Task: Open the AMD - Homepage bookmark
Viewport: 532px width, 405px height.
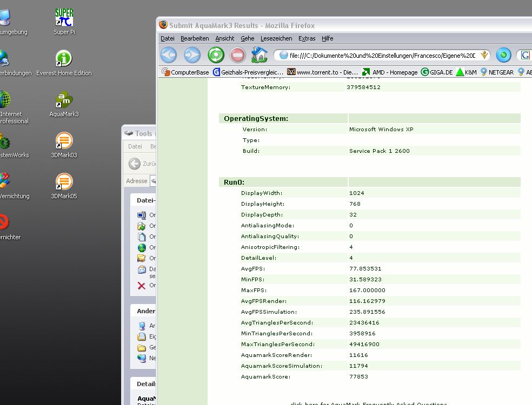Action: [390, 72]
